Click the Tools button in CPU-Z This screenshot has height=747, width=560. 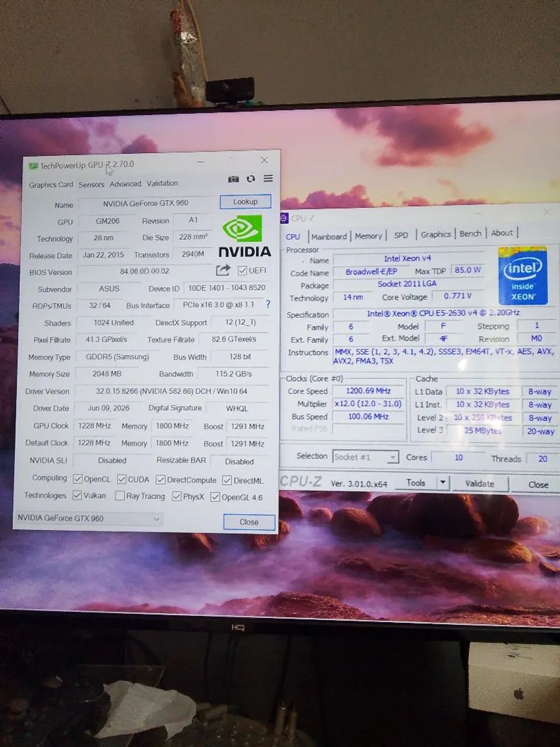coord(416,483)
